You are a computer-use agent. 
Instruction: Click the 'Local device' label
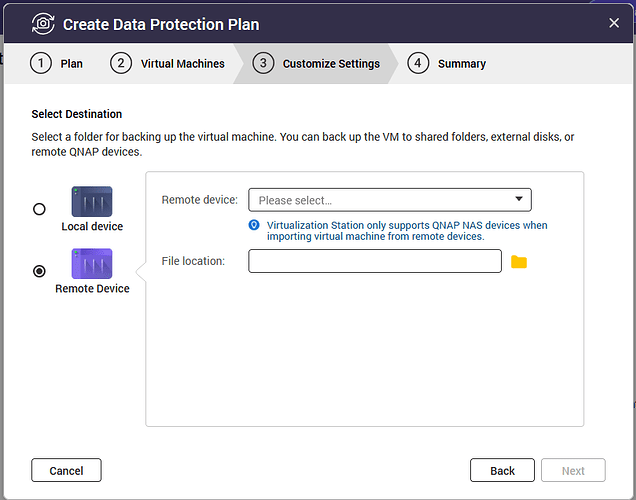92,226
